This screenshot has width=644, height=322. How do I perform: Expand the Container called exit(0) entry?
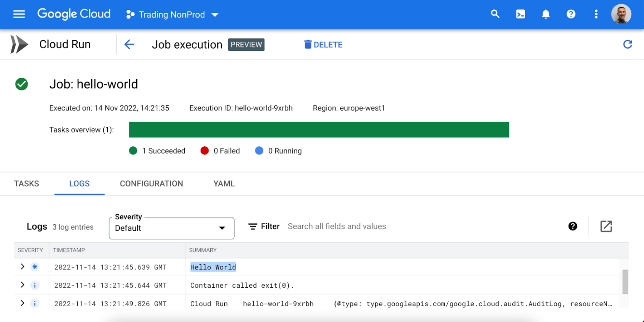22,285
